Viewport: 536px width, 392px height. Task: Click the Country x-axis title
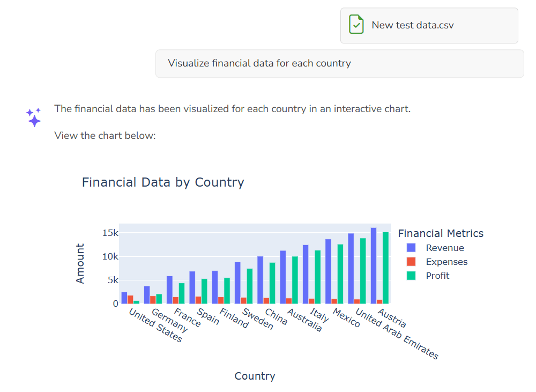pyautogui.click(x=255, y=376)
